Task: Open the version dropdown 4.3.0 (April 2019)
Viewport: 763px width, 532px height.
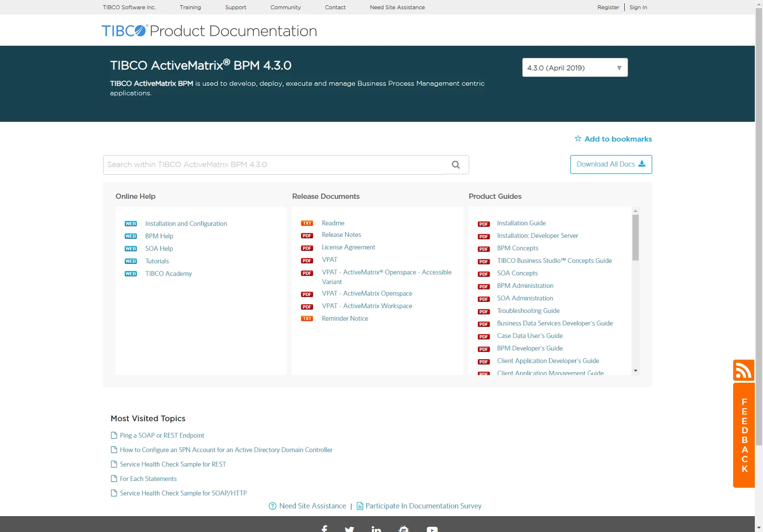Action: (x=575, y=67)
